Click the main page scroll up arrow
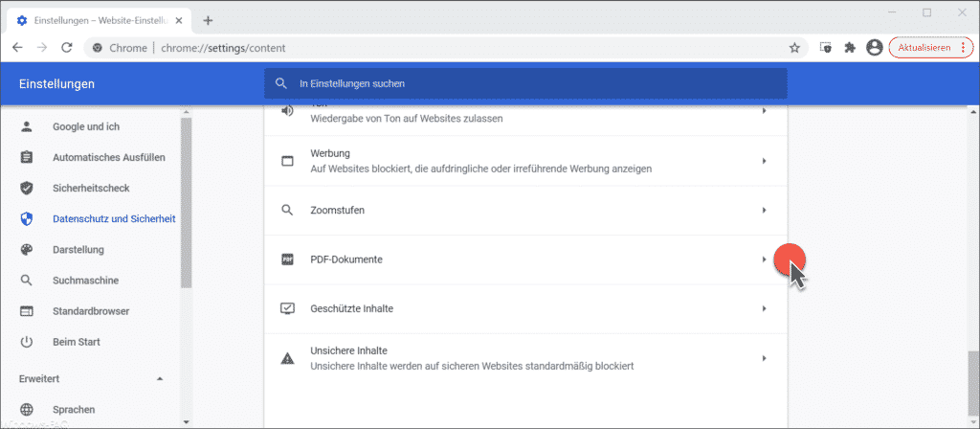This screenshot has width=980, height=429. point(972,111)
